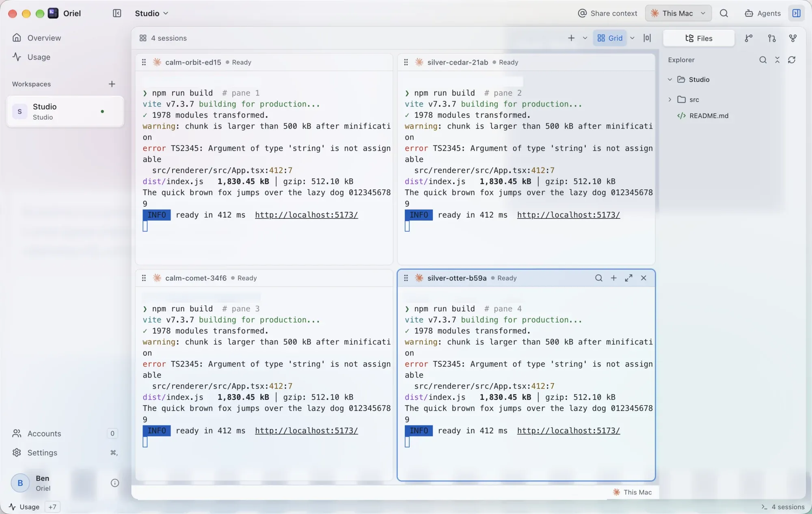Switch to Grid layout
Screen dimensions: 812x514
point(610,38)
